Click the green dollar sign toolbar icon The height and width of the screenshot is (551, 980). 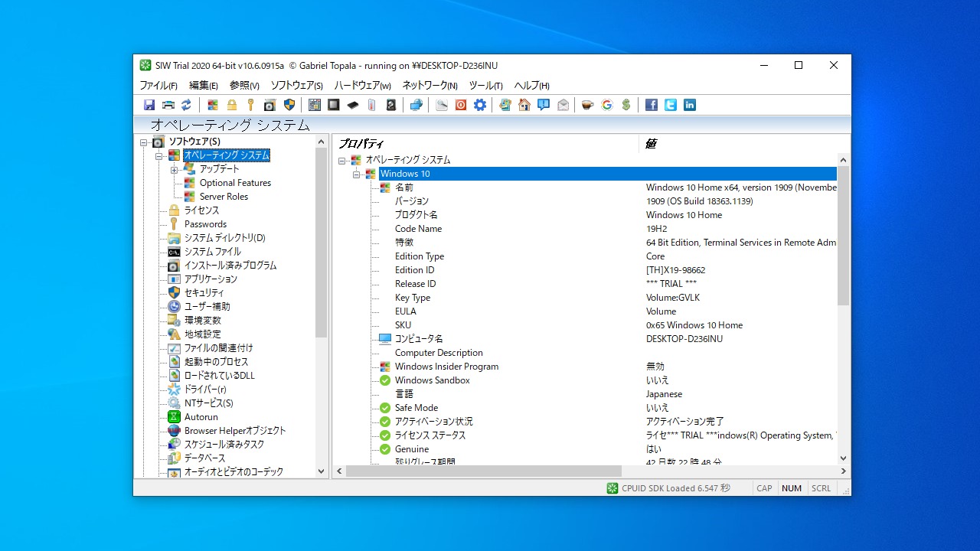click(626, 105)
